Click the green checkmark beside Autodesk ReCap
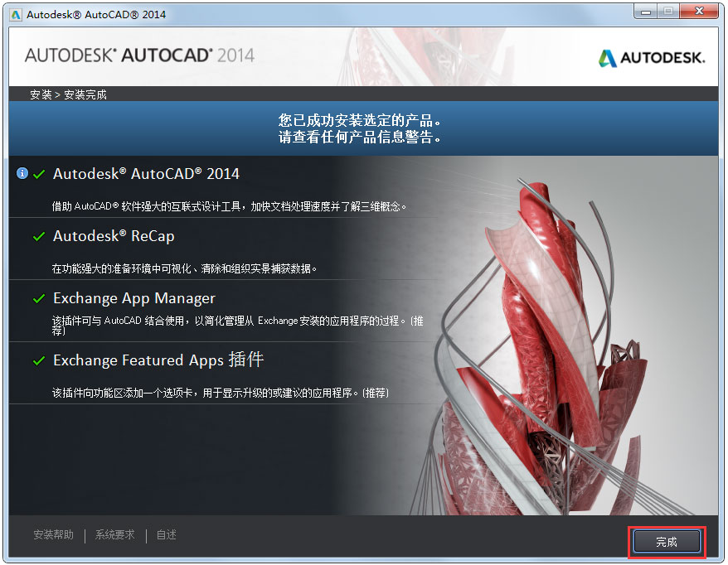 pyautogui.click(x=38, y=236)
